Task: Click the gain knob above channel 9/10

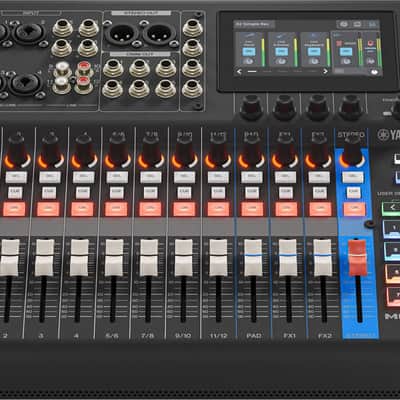Action: tap(184, 151)
